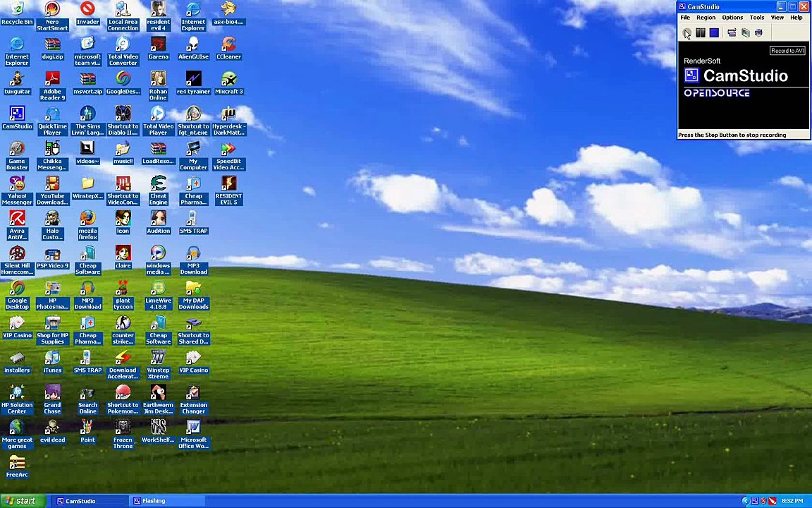Select the Game Booster desktop icon
The height and width of the screenshot is (508, 812).
point(17,155)
